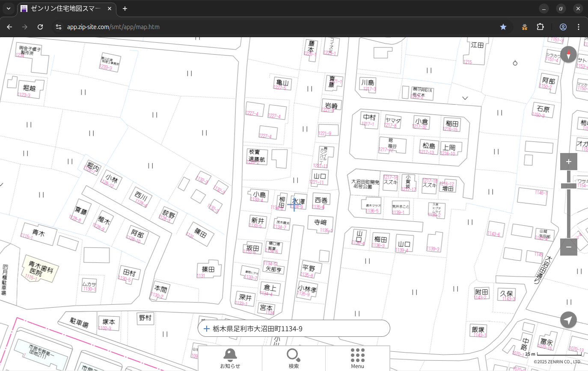Open the Chrome profile account button
Screen dimensions: 588x371
pos(563,27)
